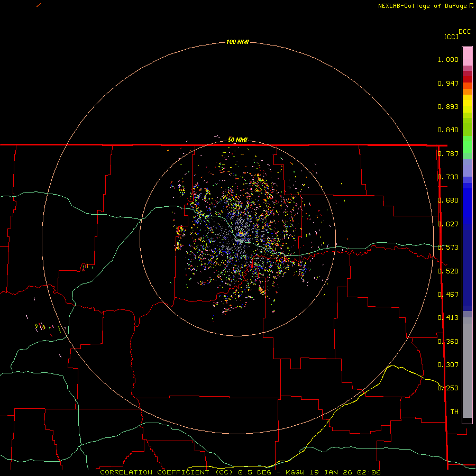The image size is (476, 476).
Task: Pick the lavender segment of the color bar
Action: point(467,168)
